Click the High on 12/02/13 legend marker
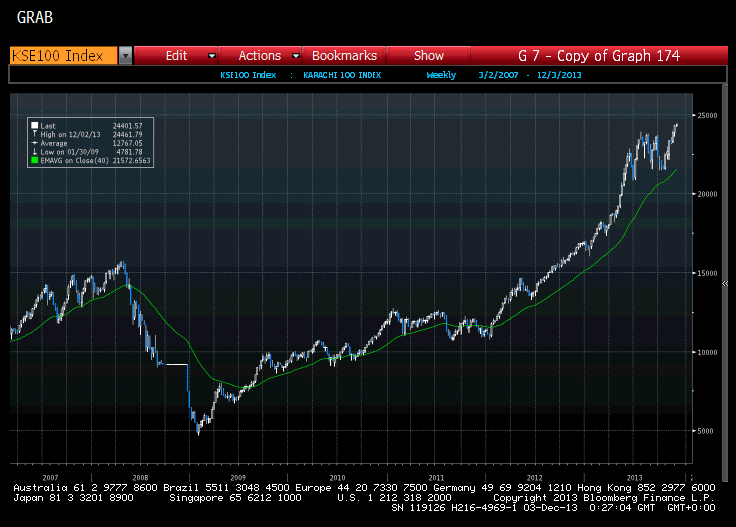Viewport: 736px width, 527px height. 34,134
